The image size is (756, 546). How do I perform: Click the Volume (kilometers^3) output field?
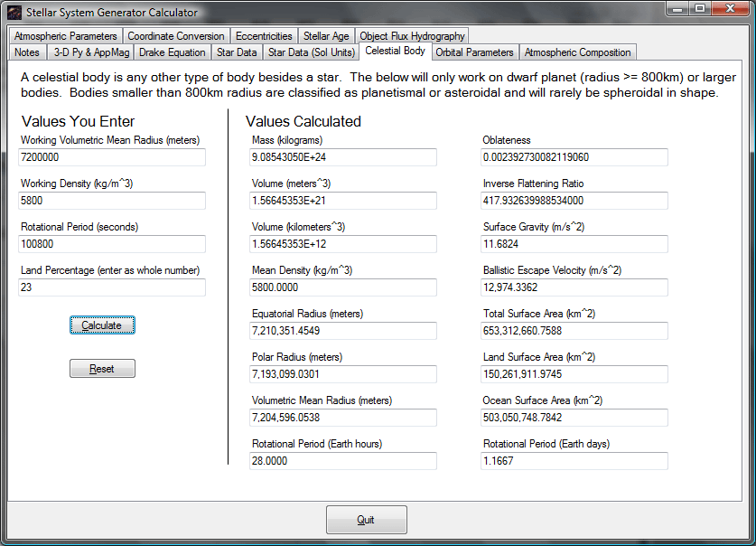(x=343, y=244)
